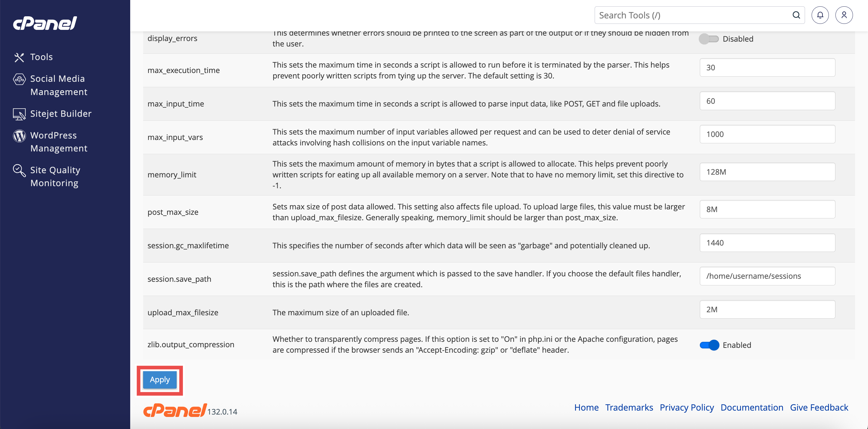Open notifications bell icon
Viewport: 868px width, 429px height.
pos(820,15)
